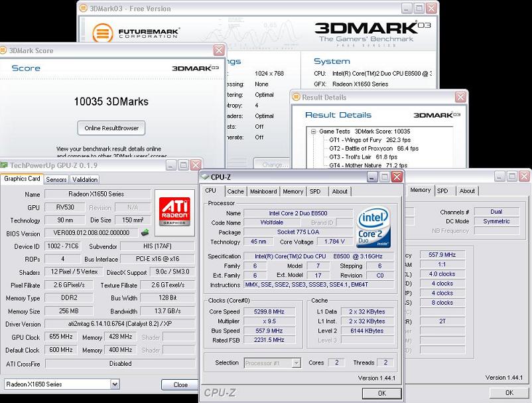Click the Intel Core 2 Duo logo
Screen dimensions: 532x403
374,227
